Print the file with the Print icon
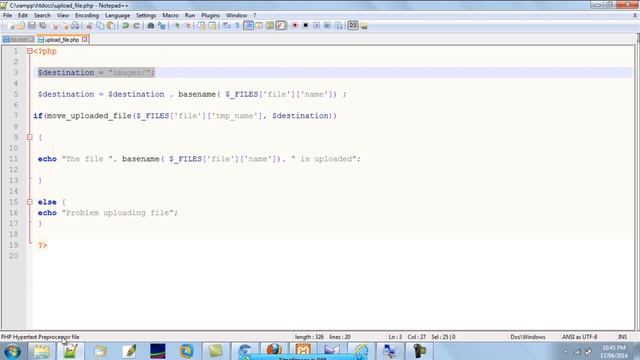Viewport: 640px width, 360px height. (76, 26)
